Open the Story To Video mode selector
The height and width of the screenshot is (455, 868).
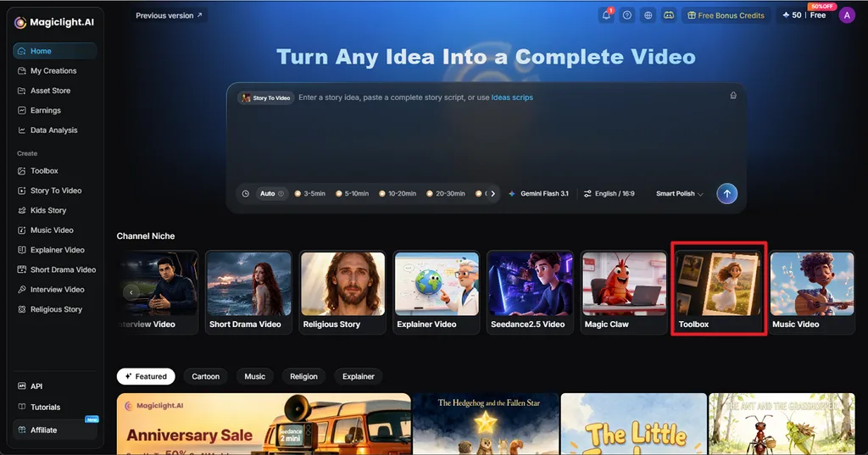(265, 98)
